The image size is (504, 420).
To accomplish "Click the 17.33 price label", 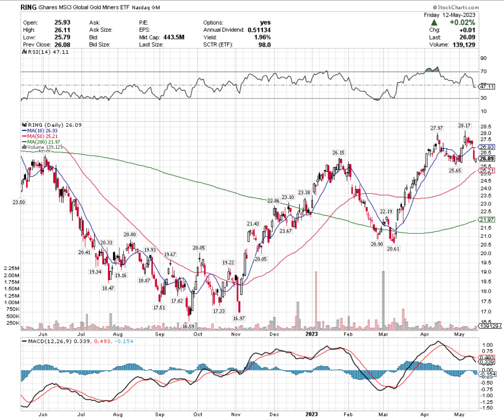I will coord(219,311).
